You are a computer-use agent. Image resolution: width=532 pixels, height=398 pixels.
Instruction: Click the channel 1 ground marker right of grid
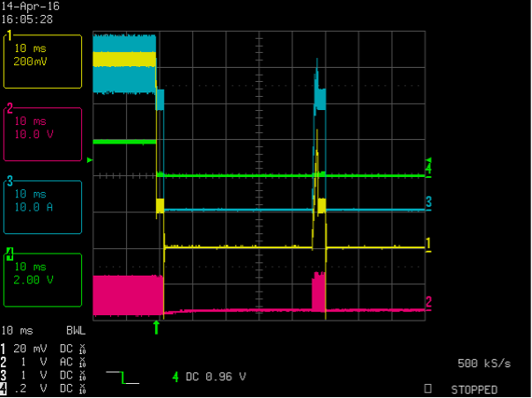coord(429,245)
